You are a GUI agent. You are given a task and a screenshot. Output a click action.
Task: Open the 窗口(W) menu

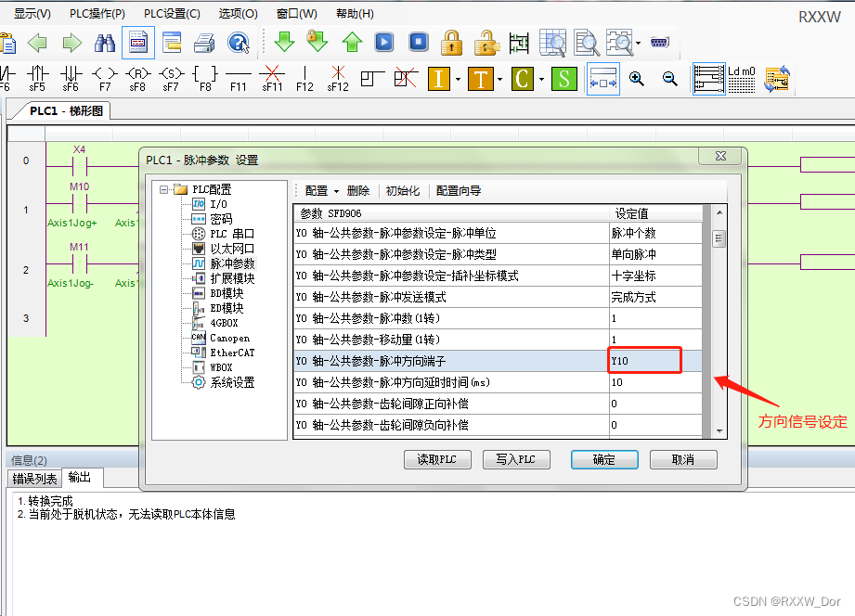297,14
